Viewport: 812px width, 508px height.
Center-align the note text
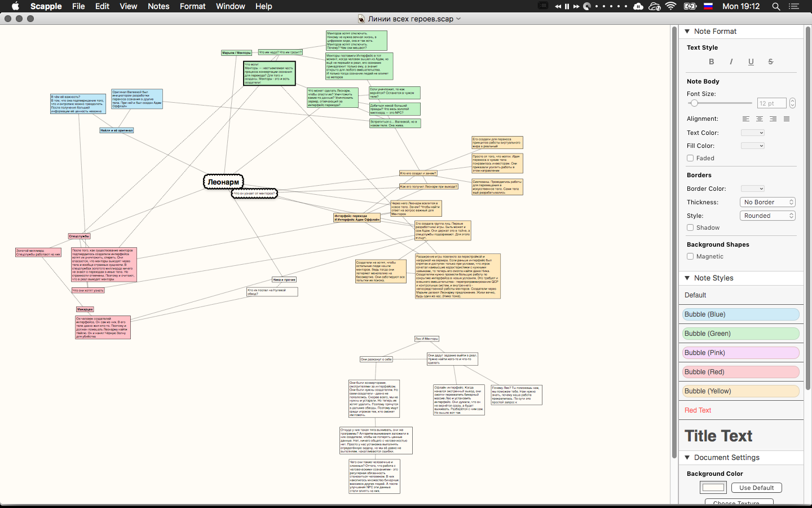pyautogui.click(x=759, y=119)
